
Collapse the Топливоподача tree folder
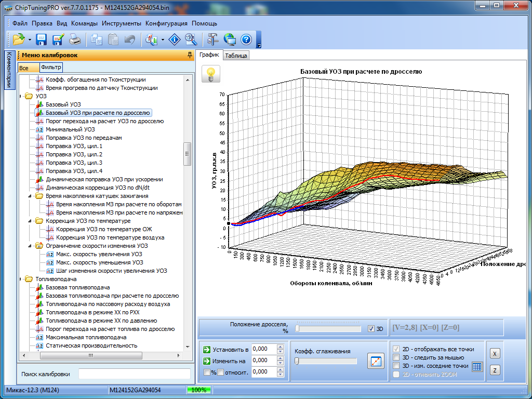[x=21, y=279]
